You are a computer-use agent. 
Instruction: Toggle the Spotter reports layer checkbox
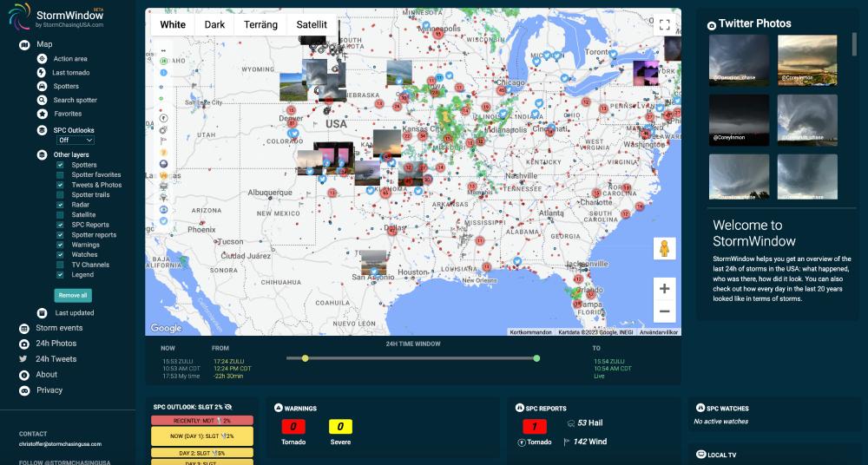tap(60, 235)
